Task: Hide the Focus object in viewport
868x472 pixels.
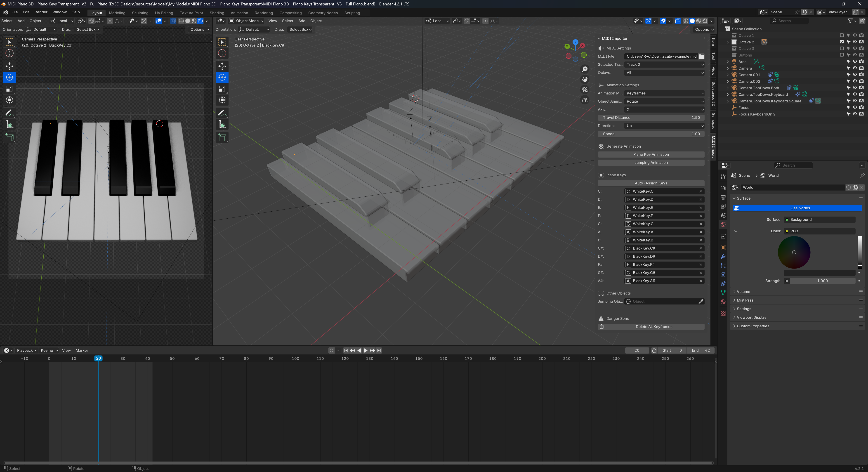Action: click(855, 107)
